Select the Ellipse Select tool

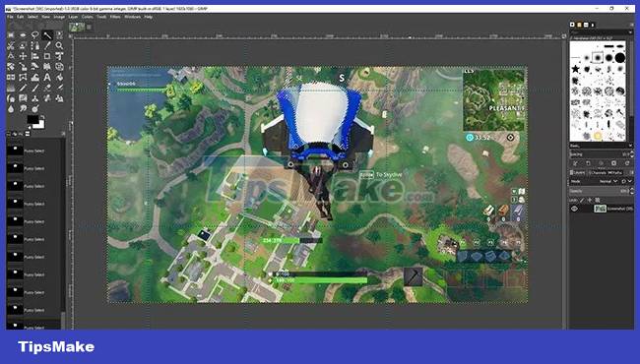pos(23,35)
